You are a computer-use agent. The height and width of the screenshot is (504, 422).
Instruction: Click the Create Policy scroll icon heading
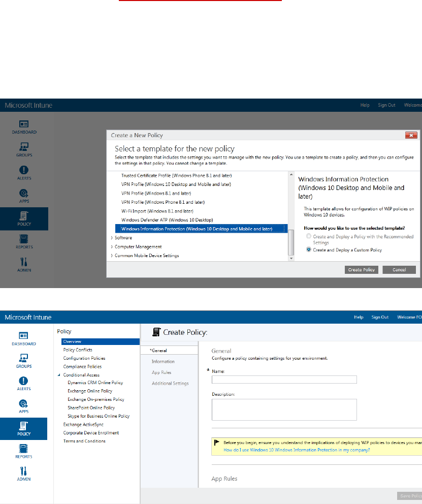(156, 332)
